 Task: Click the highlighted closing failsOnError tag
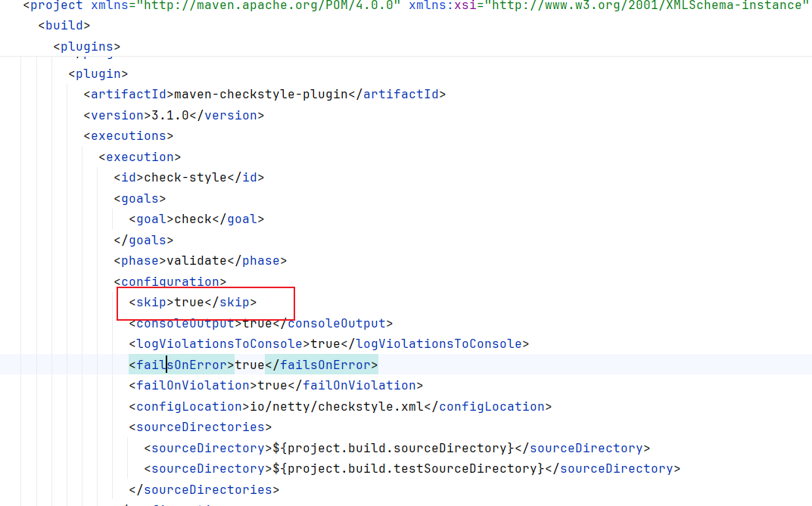tap(321, 365)
